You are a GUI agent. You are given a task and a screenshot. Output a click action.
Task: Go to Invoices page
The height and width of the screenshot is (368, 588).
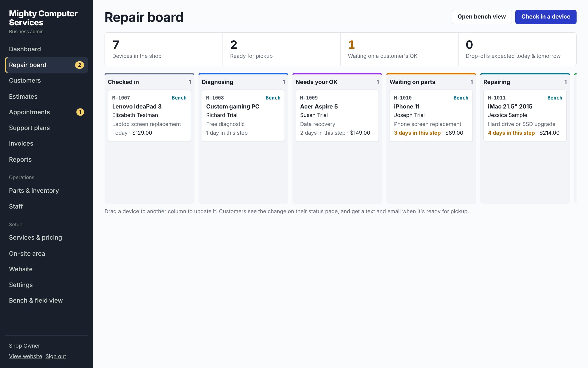tap(46, 143)
